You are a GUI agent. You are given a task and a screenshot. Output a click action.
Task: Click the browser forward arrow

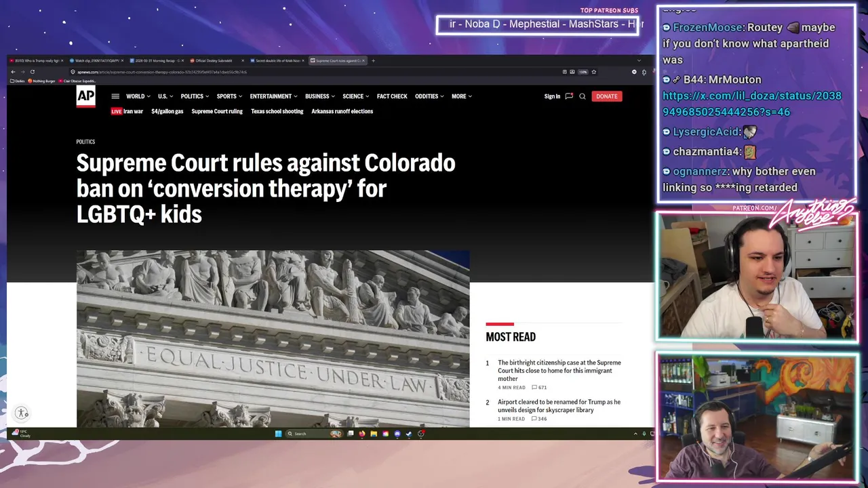[x=22, y=72]
